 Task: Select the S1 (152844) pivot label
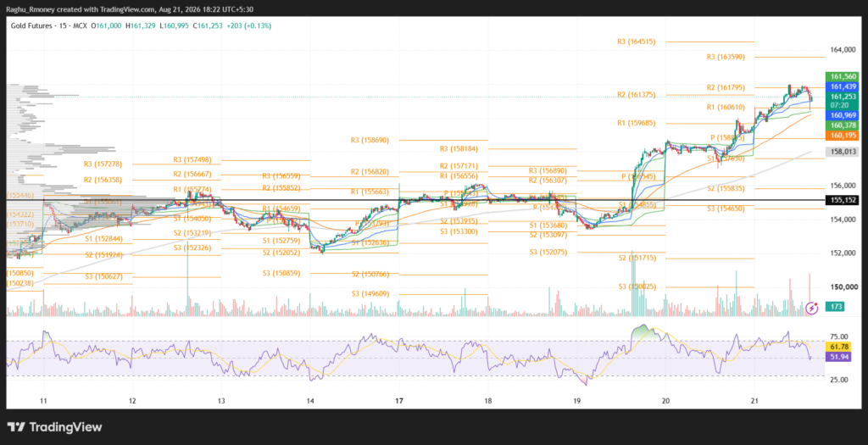103,238
